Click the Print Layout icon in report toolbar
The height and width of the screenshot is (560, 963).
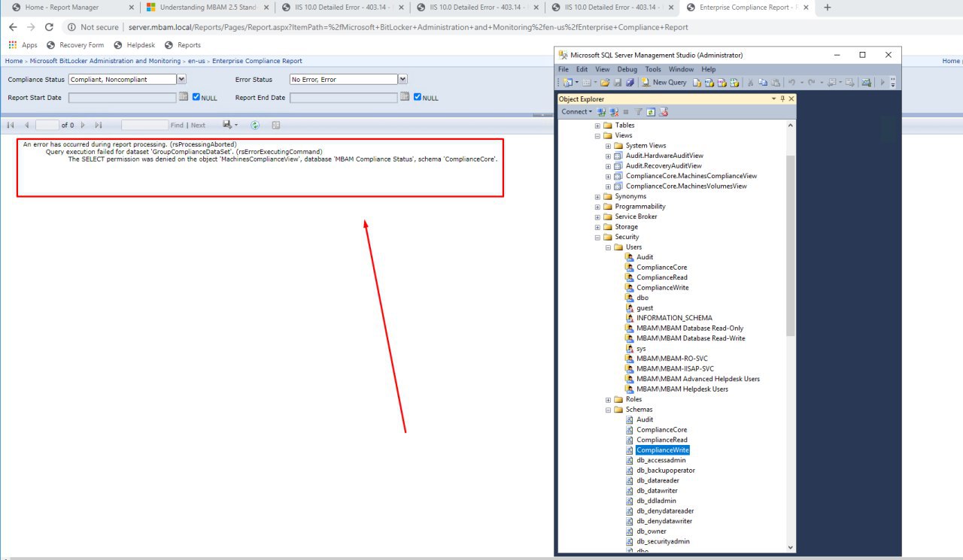click(276, 125)
